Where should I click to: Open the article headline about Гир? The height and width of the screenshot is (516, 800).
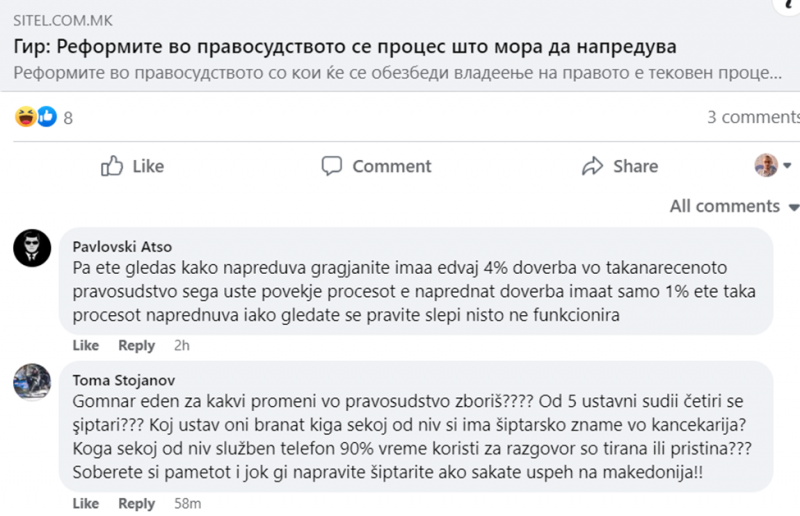coord(345,46)
